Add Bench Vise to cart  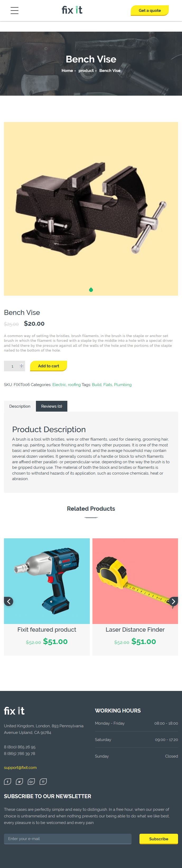pos(49,366)
